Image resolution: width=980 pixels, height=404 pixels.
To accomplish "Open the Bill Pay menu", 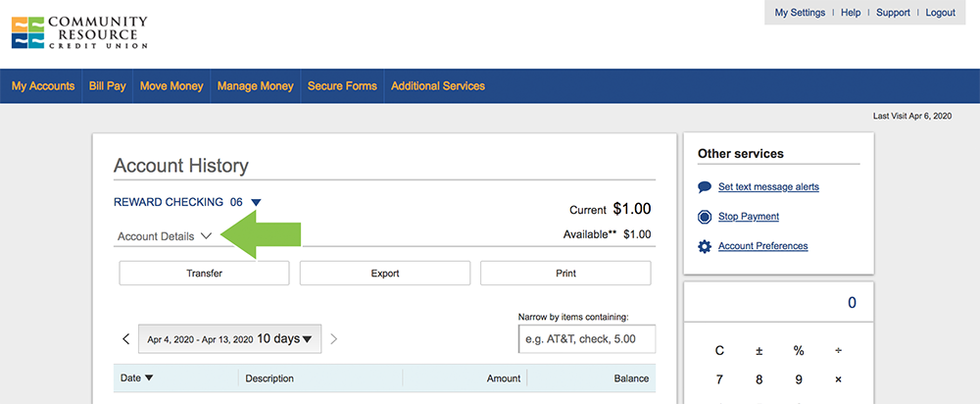I will point(107,86).
